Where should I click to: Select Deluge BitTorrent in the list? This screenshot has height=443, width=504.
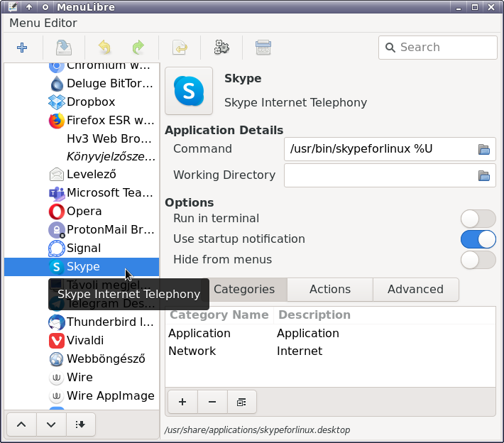tap(82, 84)
